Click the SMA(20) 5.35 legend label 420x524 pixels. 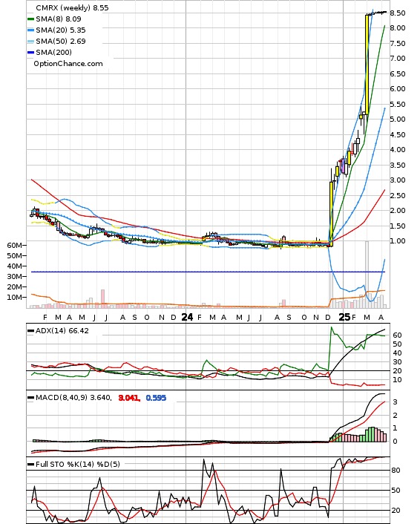[61, 30]
